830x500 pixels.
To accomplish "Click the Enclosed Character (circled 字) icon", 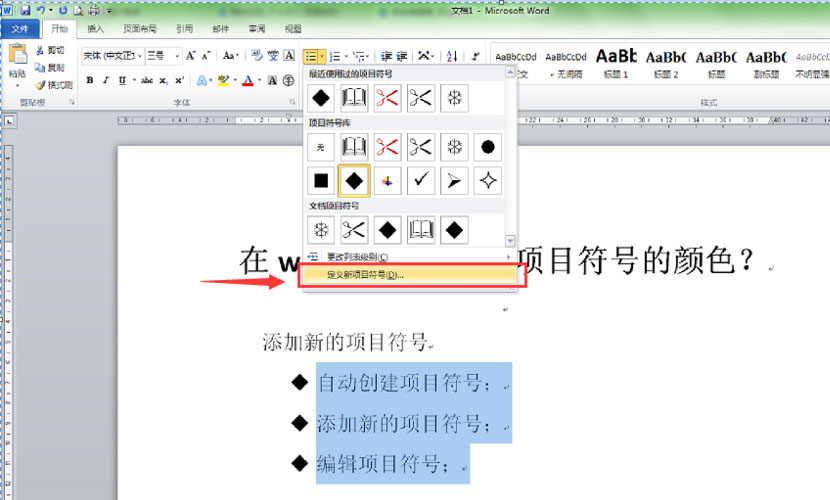I will (x=288, y=80).
